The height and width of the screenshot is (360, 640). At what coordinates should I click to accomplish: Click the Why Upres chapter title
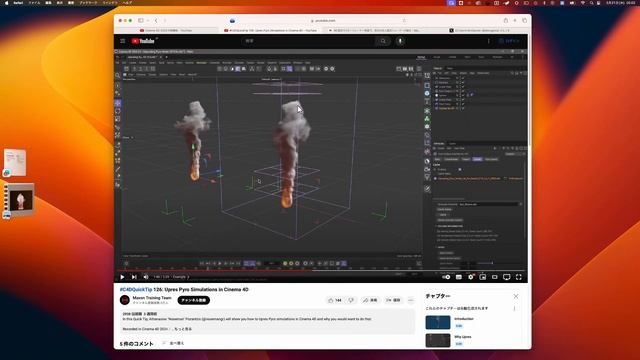[463, 337]
